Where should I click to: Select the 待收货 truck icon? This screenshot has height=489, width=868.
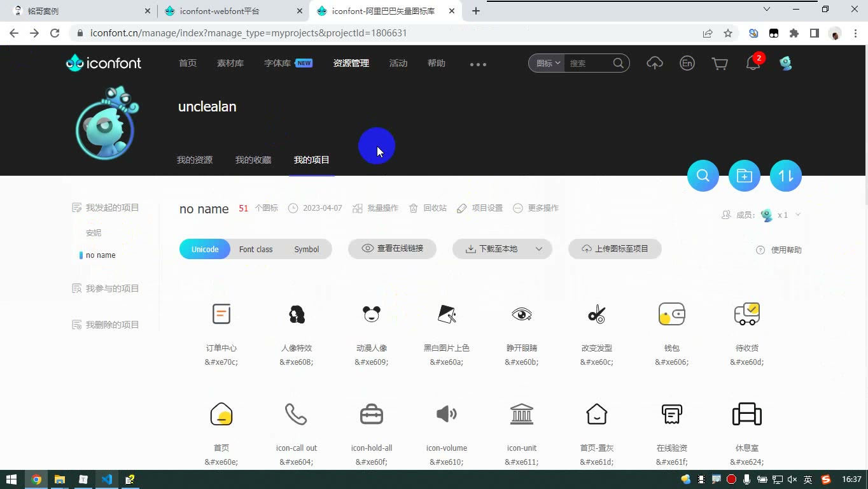pyautogui.click(x=747, y=314)
